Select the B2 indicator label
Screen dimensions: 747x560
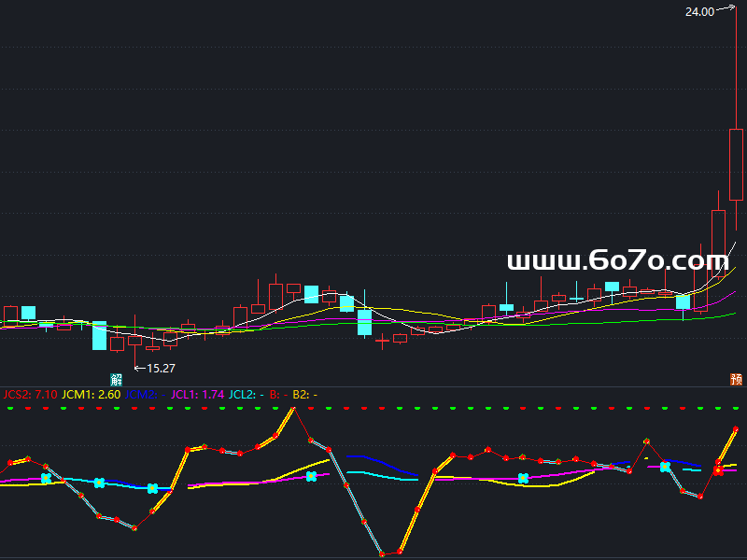305,395
